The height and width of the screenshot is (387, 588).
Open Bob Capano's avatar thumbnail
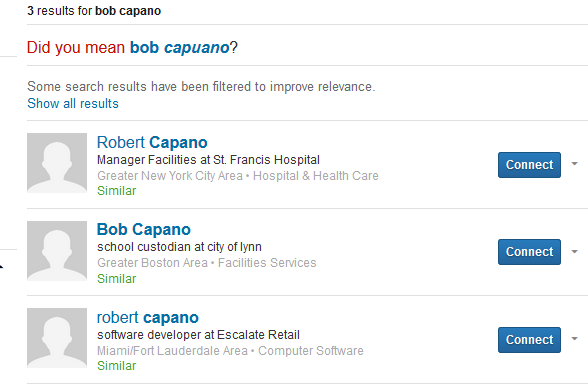click(57, 251)
